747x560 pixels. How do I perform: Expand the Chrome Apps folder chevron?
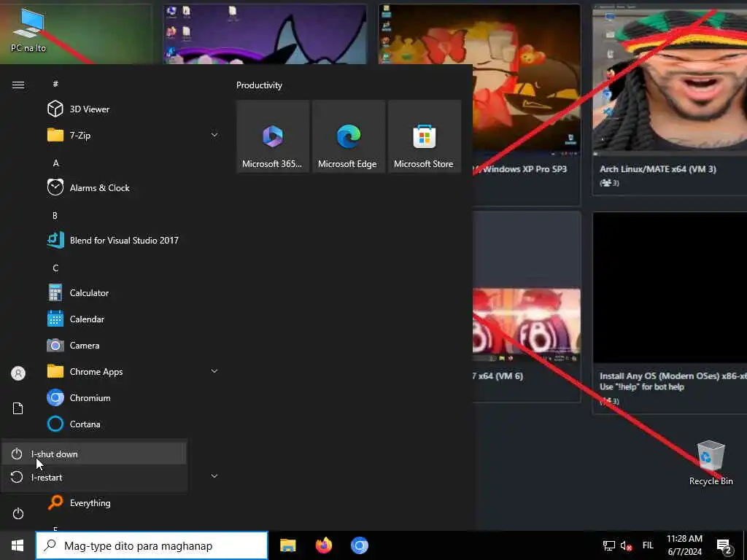click(x=214, y=371)
